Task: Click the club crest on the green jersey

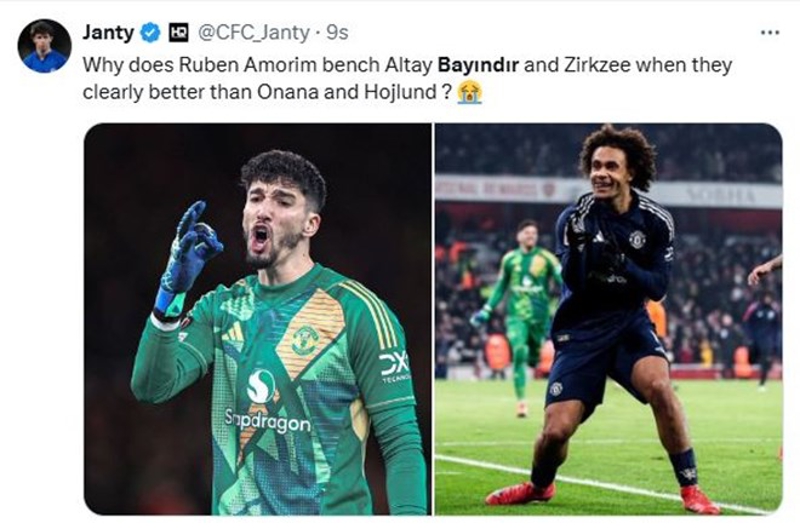Action: (305, 340)
